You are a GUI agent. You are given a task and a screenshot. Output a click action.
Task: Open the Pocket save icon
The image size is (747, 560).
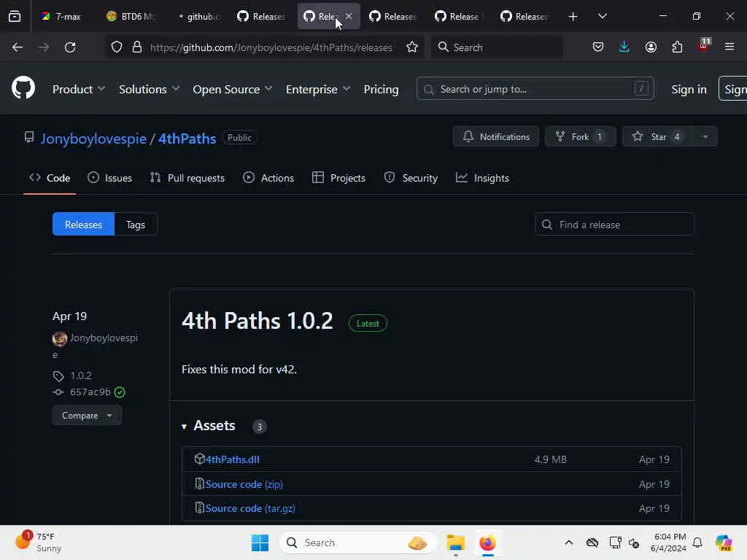598,47
